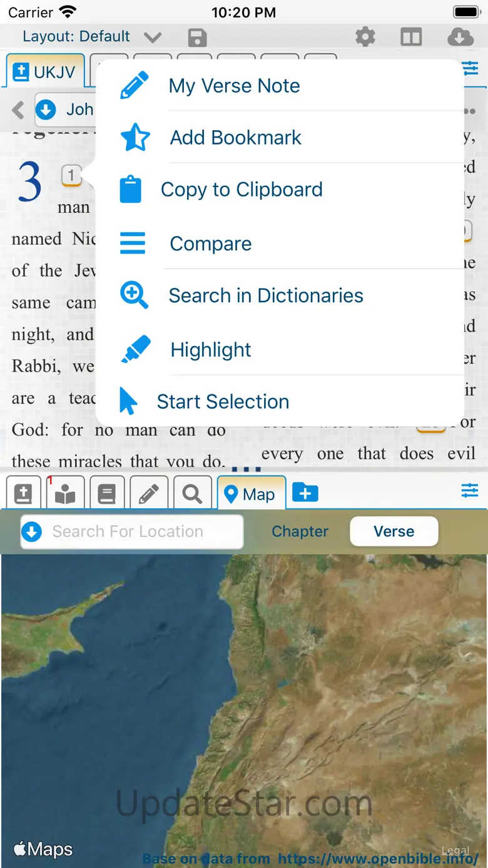Open the cloud download icon
Screen dimensions: 488x868
point(460,37)
